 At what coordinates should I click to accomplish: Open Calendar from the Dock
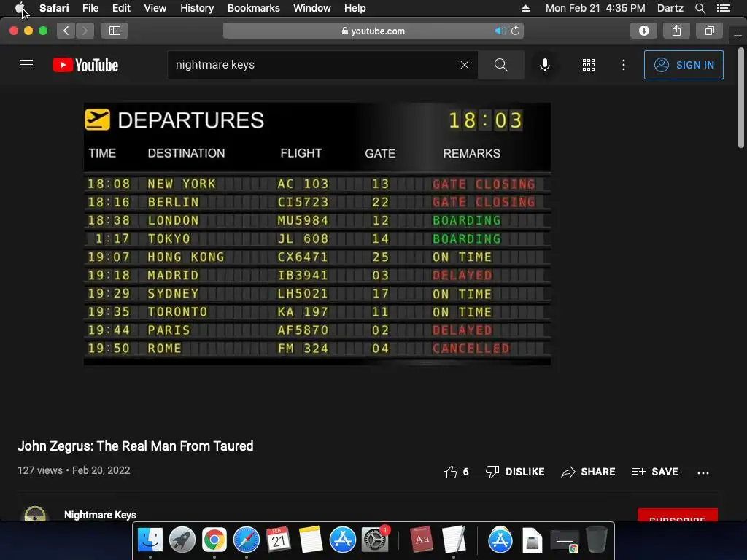[x=278, y=540]
